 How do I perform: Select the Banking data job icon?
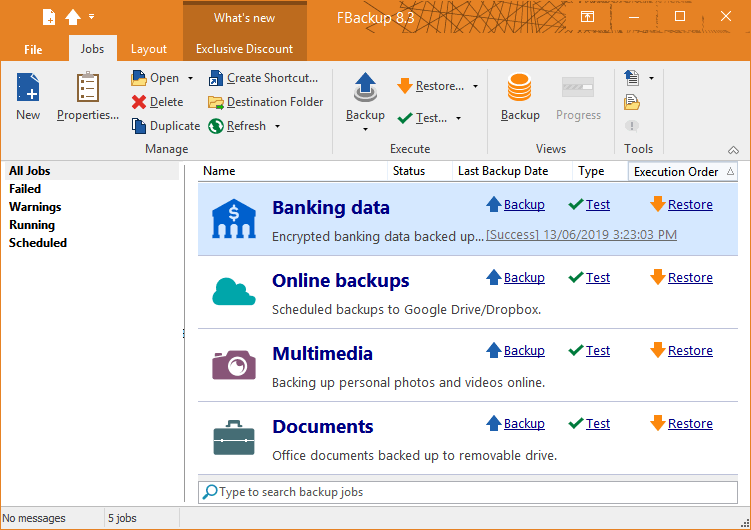234,218
